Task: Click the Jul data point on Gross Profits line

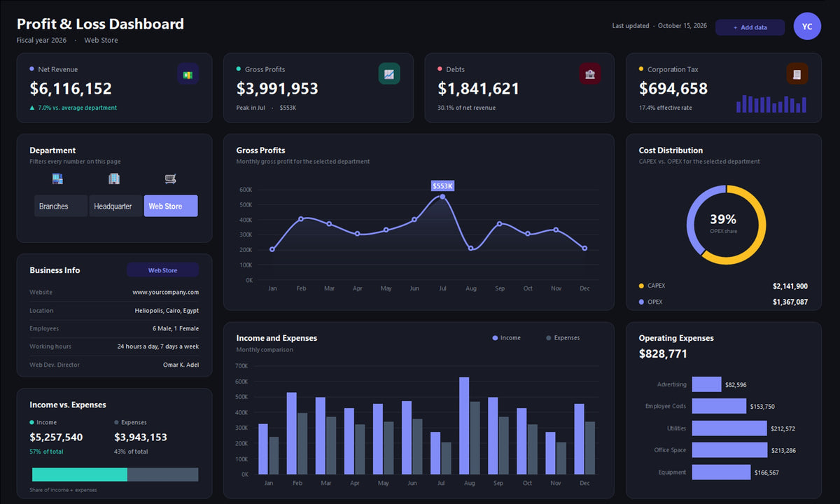Action: coord(442,197)
